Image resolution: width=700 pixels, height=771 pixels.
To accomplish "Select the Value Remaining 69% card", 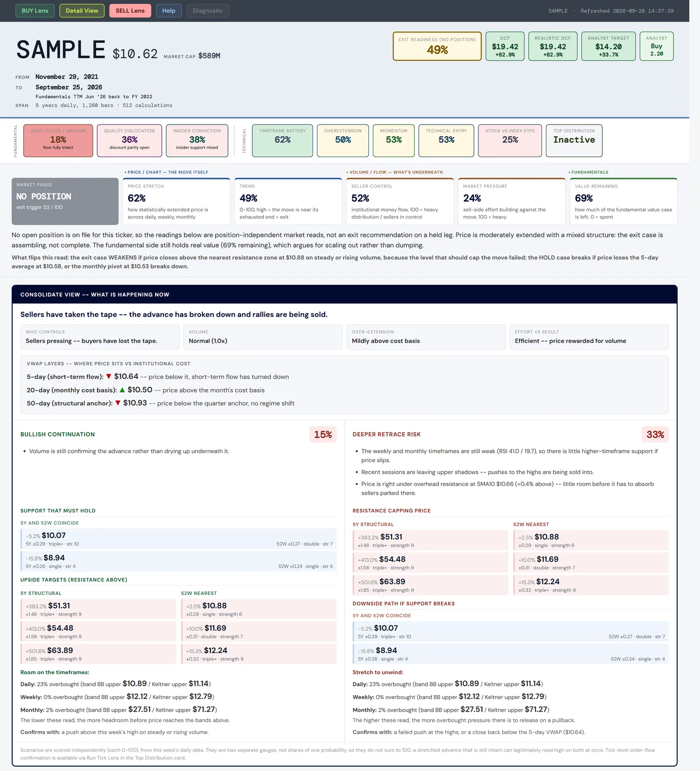I will point(624,201).
